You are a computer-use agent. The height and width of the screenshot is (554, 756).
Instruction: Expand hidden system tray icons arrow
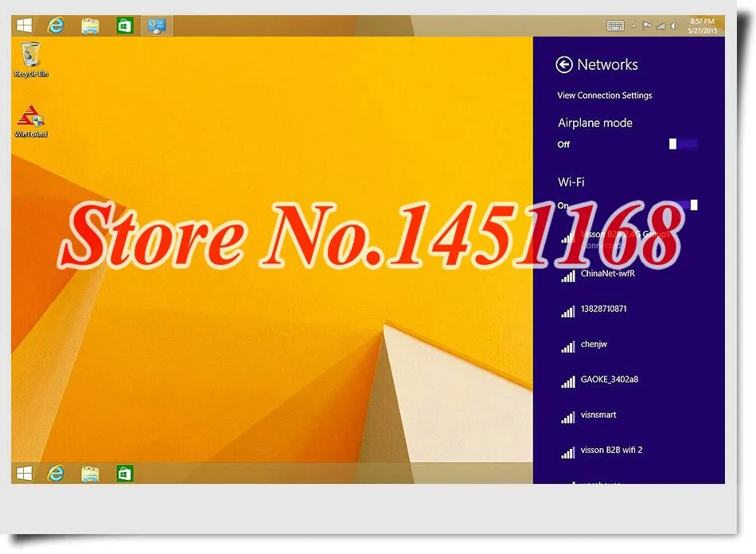[x=633, y=26]
